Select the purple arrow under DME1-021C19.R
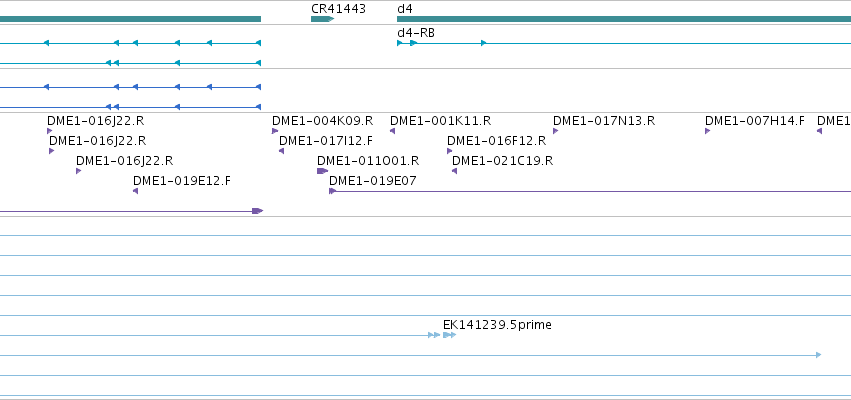 point(454,171)
